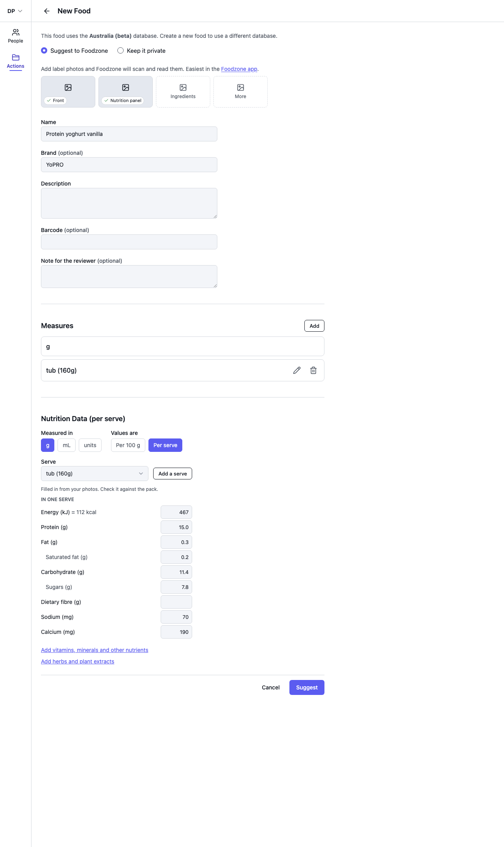This screenshot has height=847, width=504.
Task: Select the Protein (g) value field
Action: coord(176,527)
